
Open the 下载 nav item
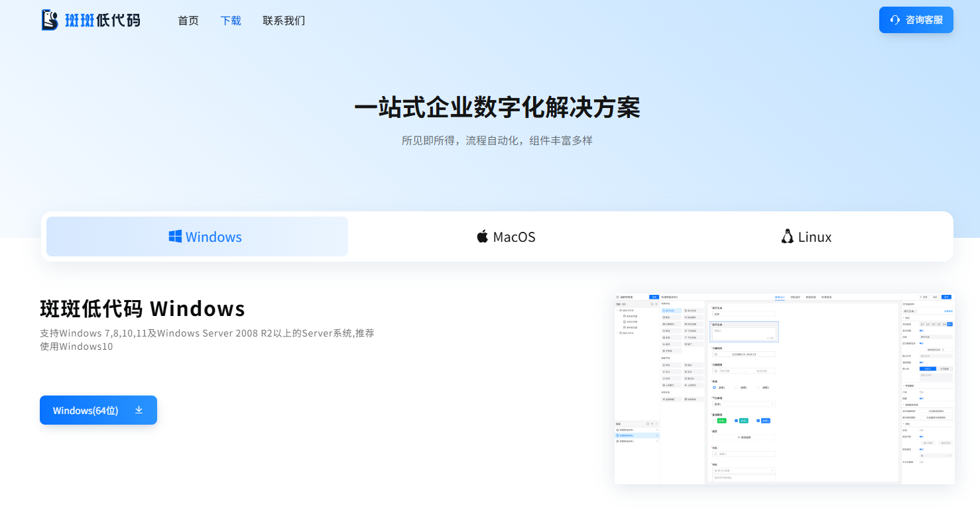coord(231,21)
